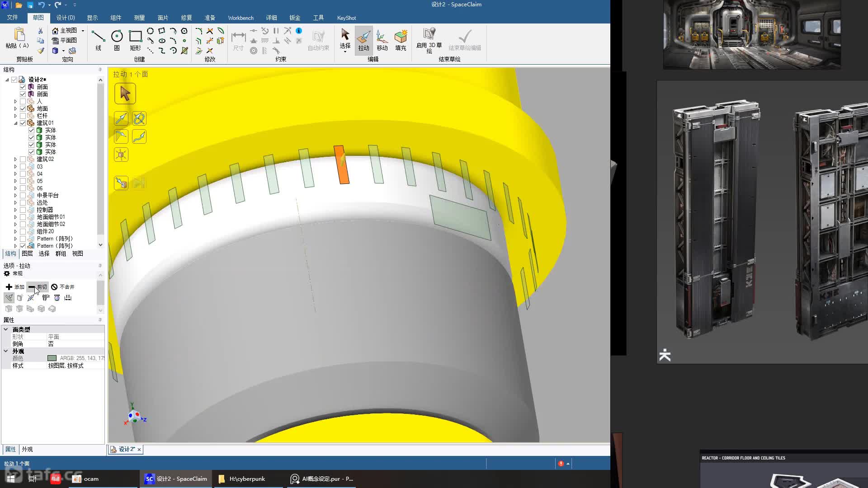Click the format painter brush icon
Screen dimensions: 868x488
tap(40, 51)
